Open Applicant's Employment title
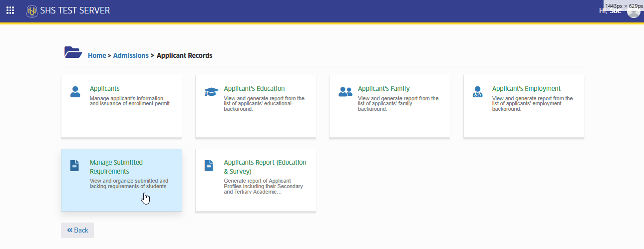The height and width of the screenshot is (249, 644). (x=526, y=88)
